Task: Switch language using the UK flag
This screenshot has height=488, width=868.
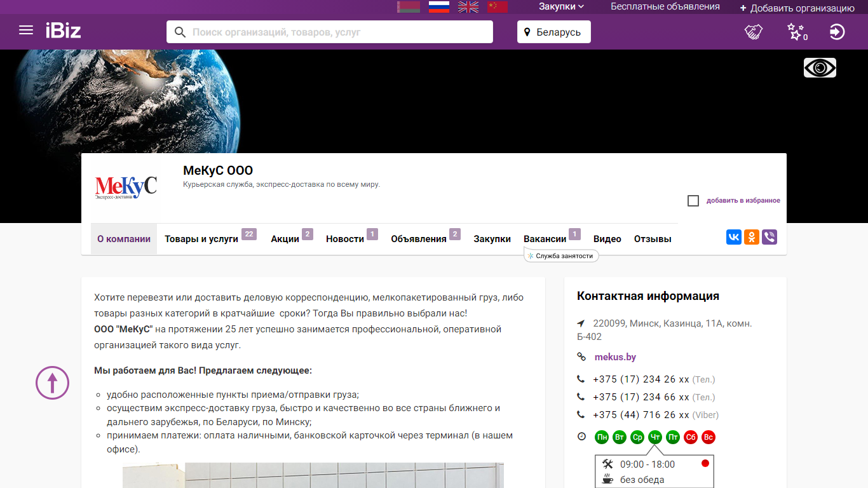Action: coord(468,7)
